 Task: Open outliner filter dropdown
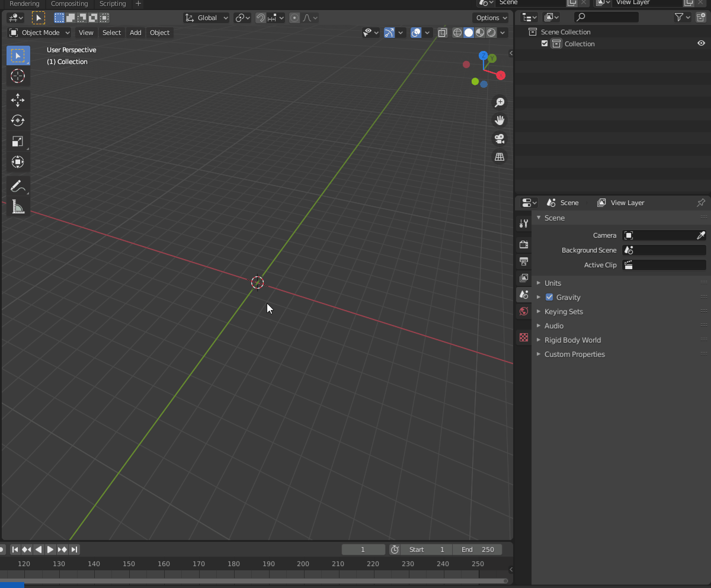(683, 17)
